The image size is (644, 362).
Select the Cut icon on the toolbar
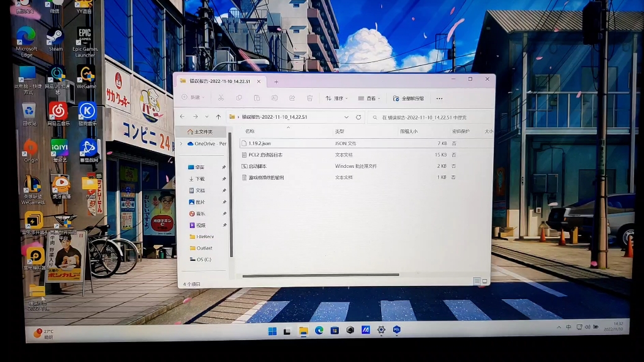click(221, 98)
